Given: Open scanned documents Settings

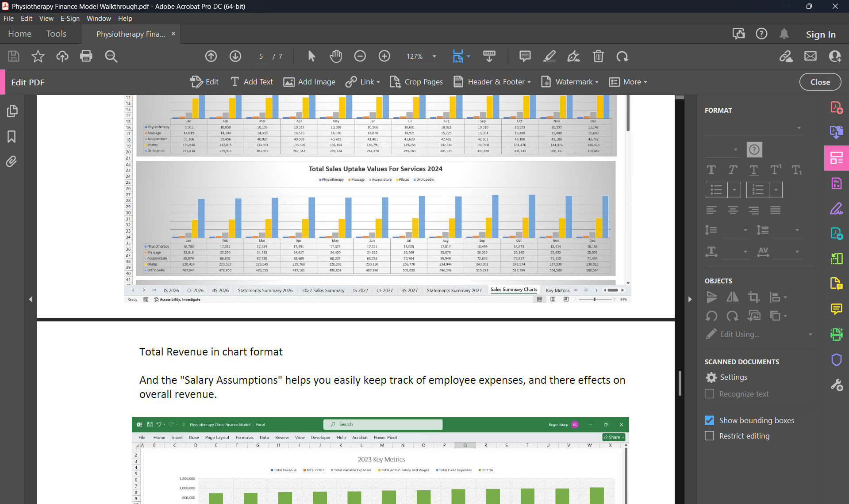Looking at the screenshot, I should coord(726,378).
